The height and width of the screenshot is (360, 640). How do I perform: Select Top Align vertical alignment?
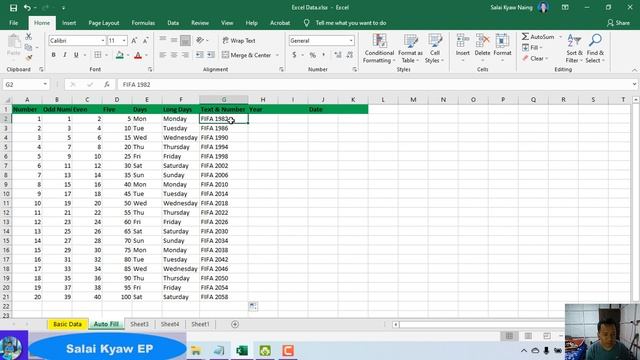162,40
